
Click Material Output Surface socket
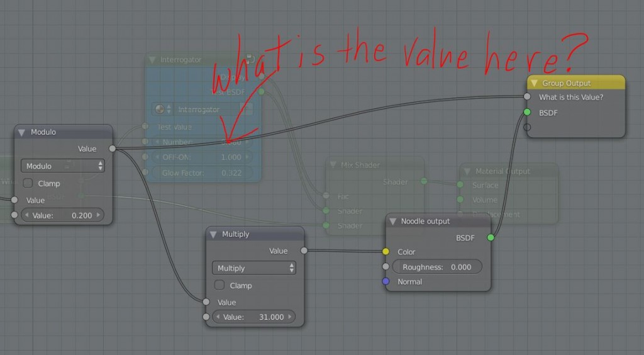[460, 185]
